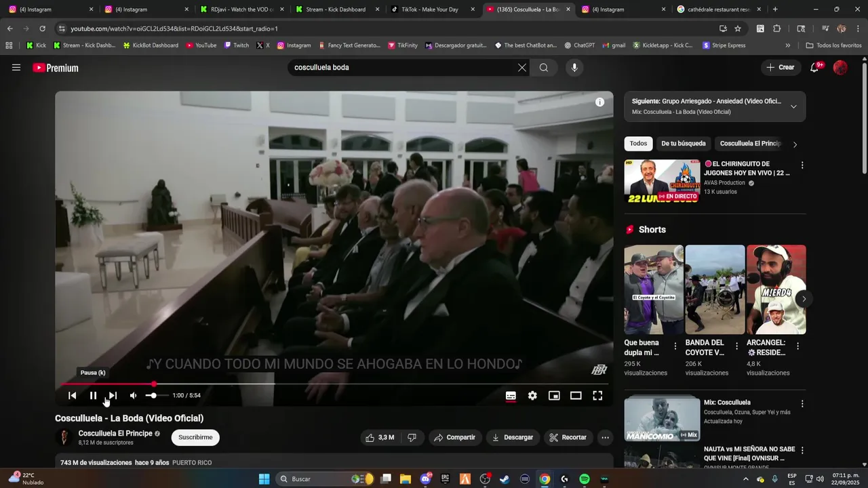Open player settings gear

(x=532, y=396)
